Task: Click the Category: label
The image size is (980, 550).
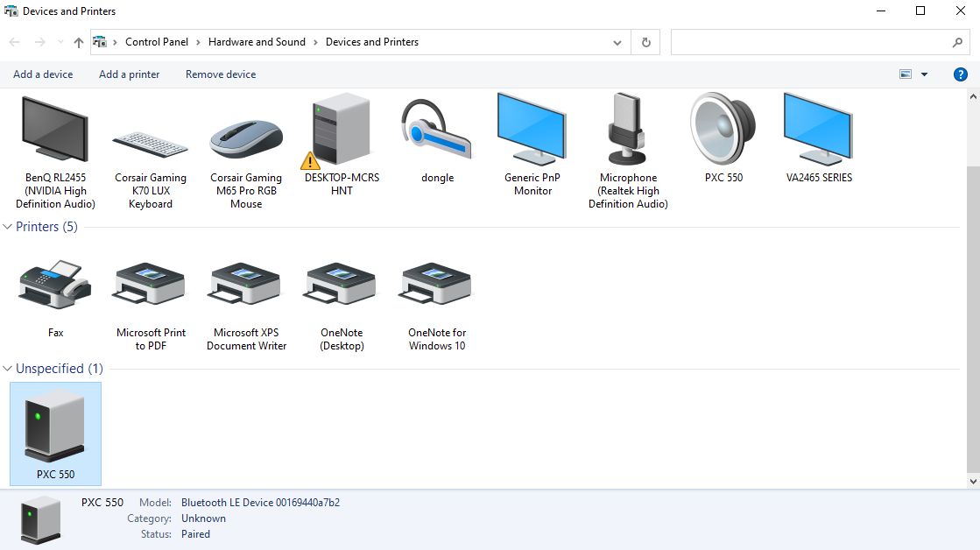Action: pyautogui.click(x=150, y=518)
